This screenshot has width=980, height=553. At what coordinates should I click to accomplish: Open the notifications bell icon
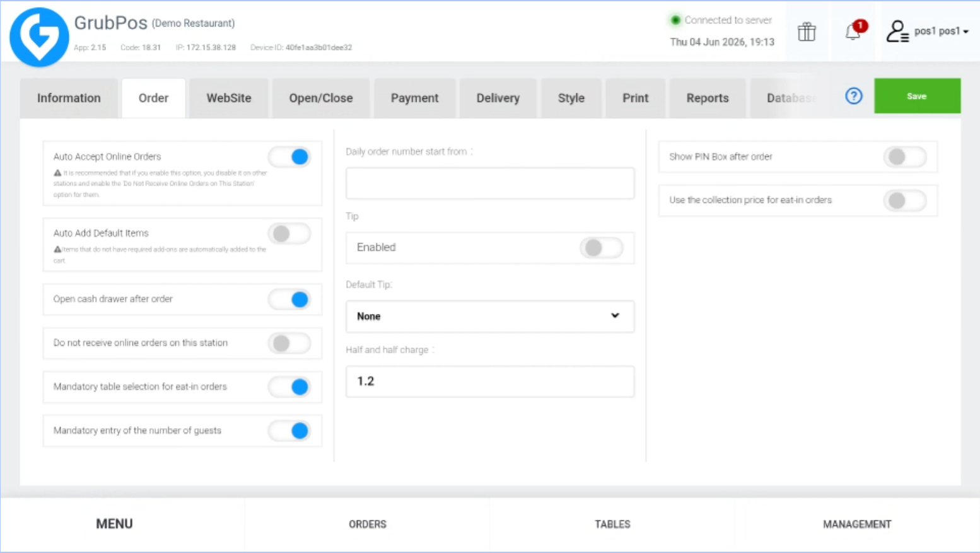(853, 31)
